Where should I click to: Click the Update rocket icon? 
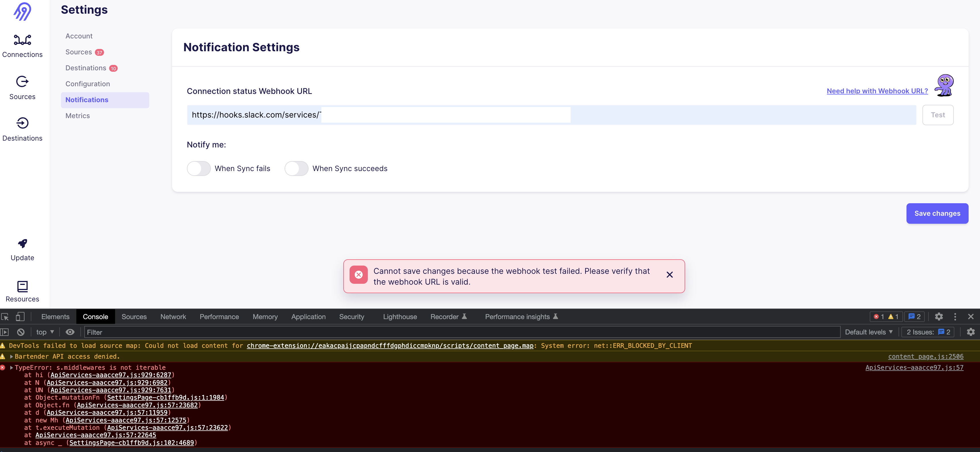(22, 244)
